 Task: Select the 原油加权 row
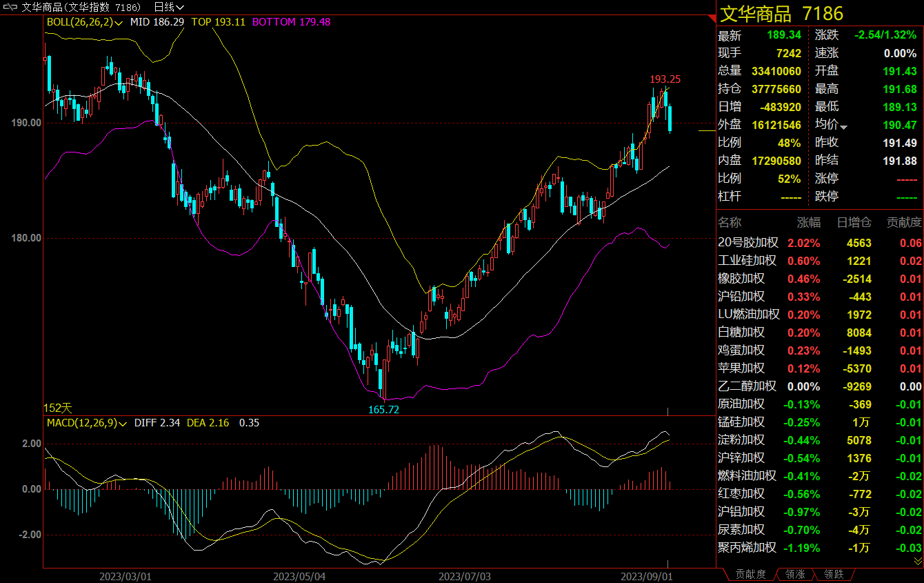[820, 404]
